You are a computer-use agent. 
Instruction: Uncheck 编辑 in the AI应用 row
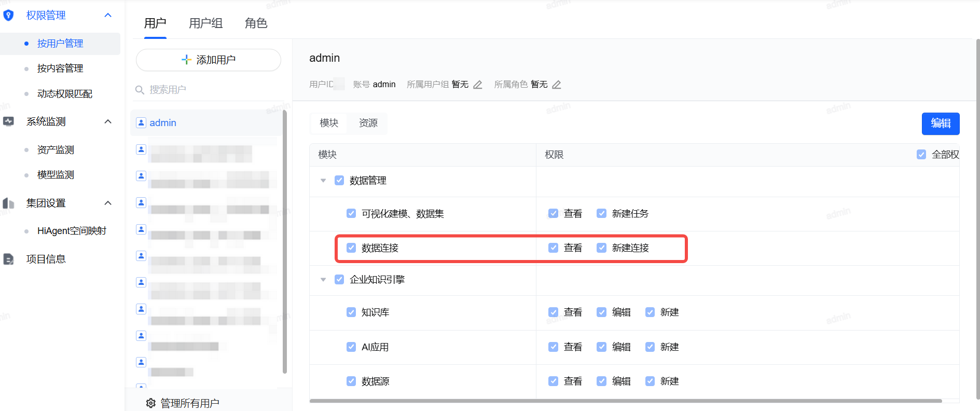pos(601,347)
